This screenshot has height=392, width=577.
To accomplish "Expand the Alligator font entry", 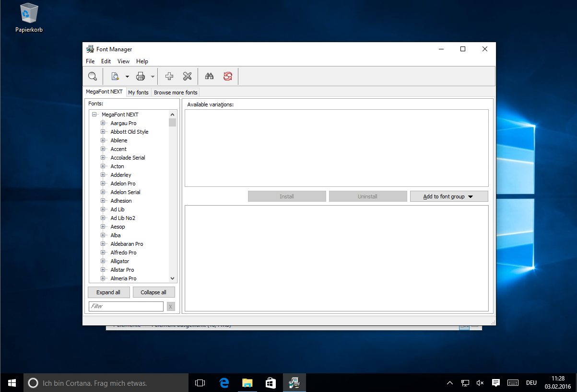I will [x=103, y=261].
